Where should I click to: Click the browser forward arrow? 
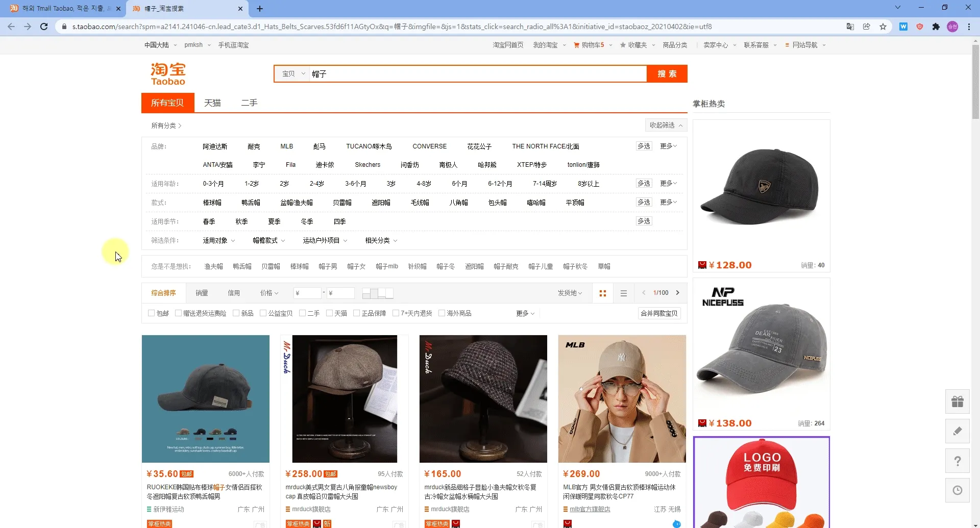[28, 27]
